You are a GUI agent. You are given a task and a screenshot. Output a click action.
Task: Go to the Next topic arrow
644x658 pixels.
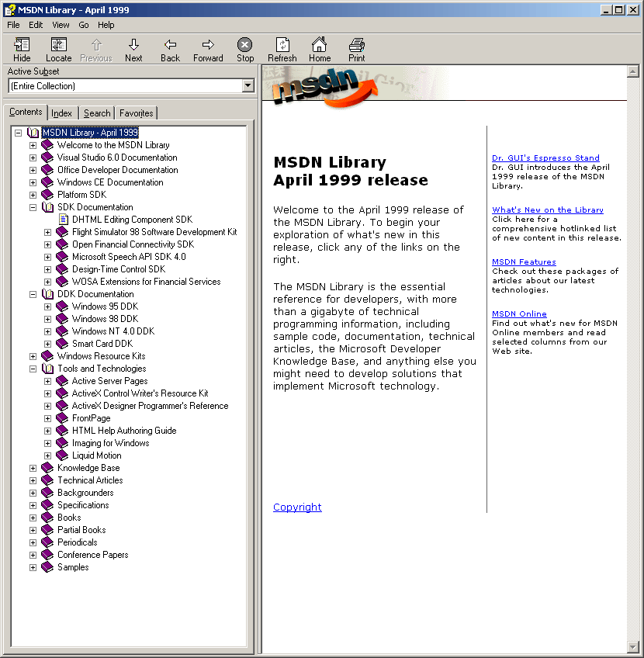coord(133,44)
